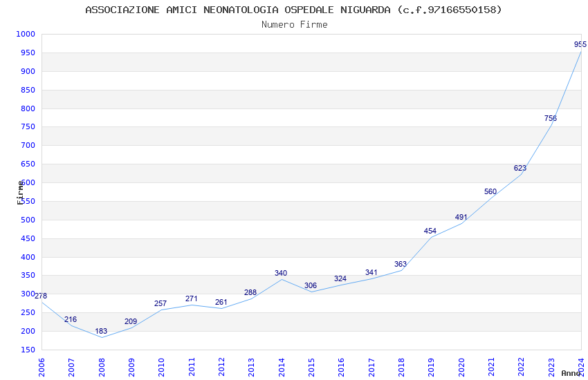
Task: Select data label 363 for 2018
Action: pos(401,265)
